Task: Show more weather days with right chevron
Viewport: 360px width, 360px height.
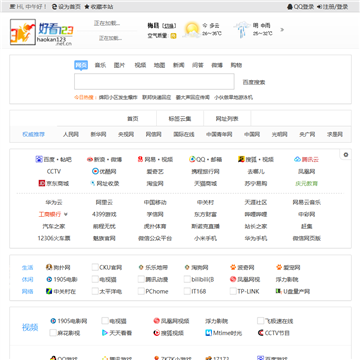Action: point(282,30)
